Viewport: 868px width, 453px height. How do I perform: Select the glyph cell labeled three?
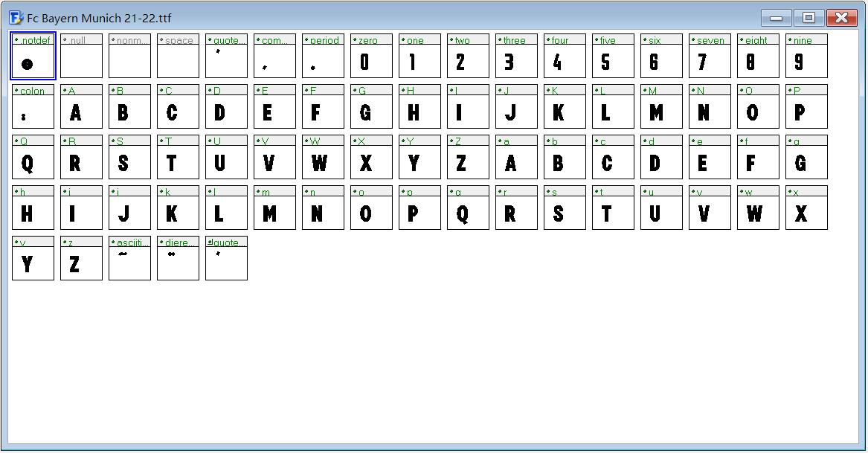pos(516,56)
